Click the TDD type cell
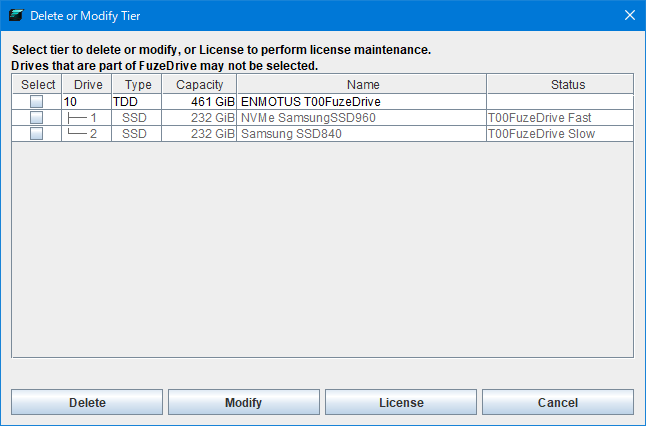This screenshot has height=426, width=646. coord(137,102)
